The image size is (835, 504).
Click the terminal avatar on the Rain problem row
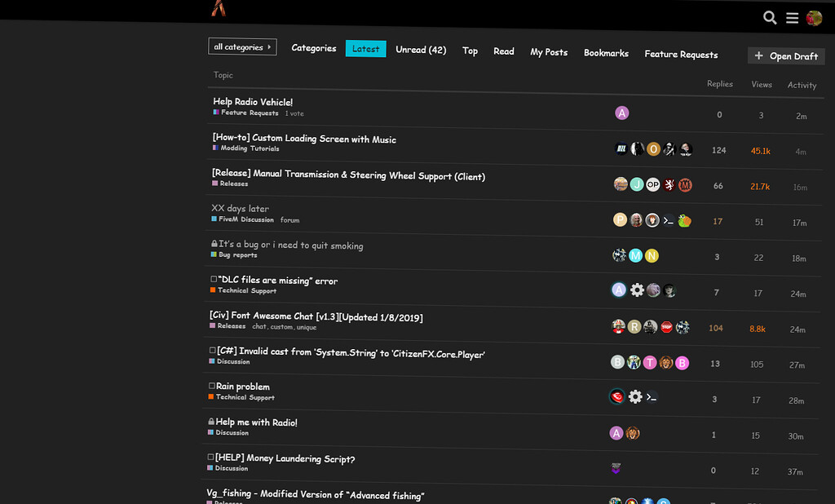click(652, 396)
